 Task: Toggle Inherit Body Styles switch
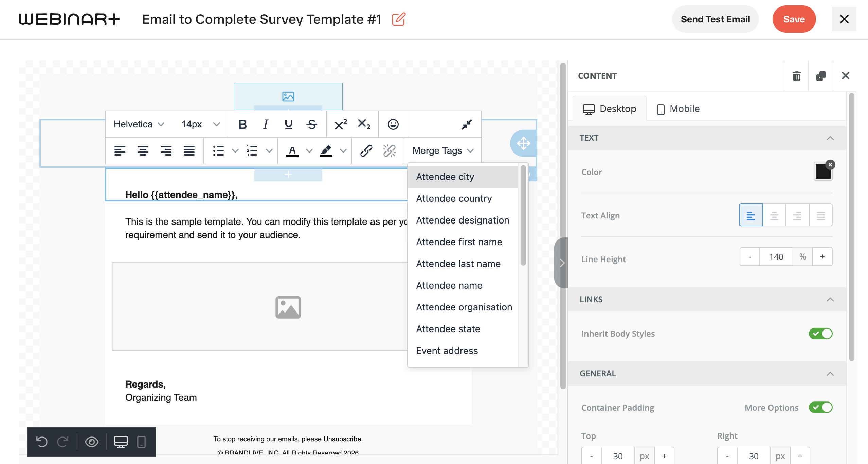tap(820, 334)
